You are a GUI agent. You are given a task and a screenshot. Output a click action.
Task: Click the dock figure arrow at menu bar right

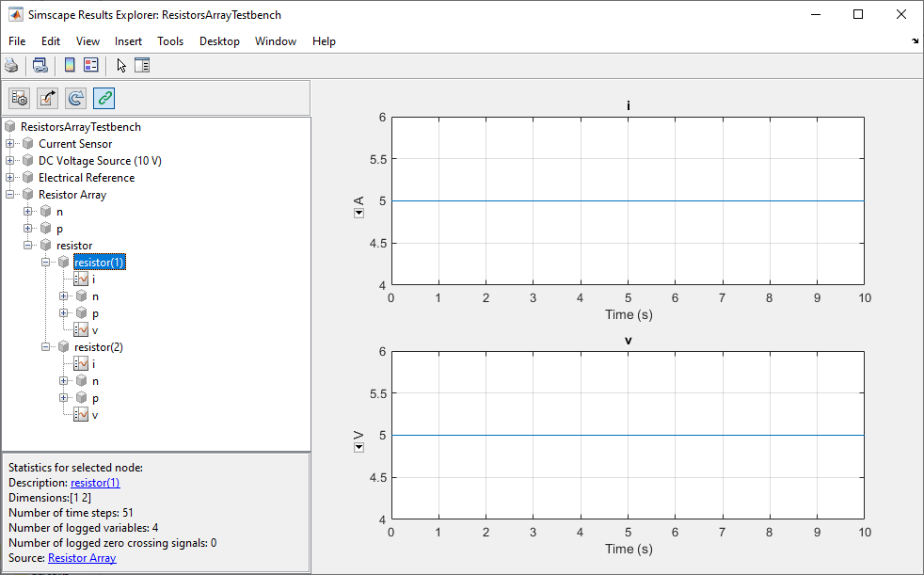pyautogui.click(x=915, y=41)
